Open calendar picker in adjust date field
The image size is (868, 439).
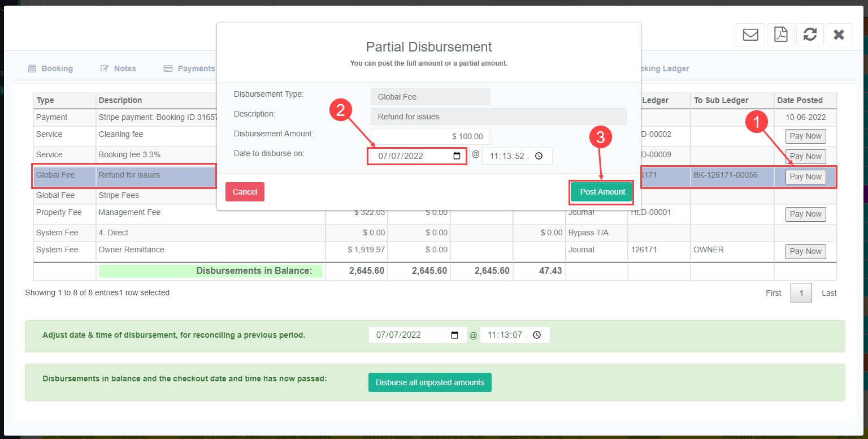tap(455, 335)
